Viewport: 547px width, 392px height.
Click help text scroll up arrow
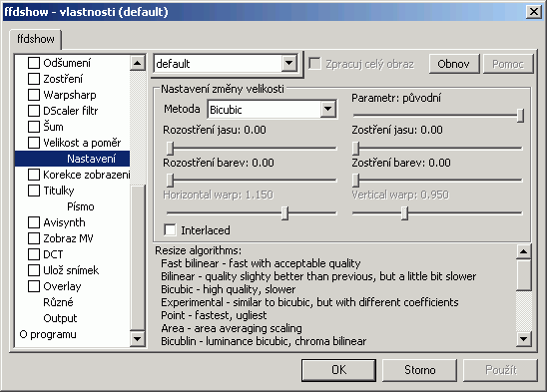[524, 251]
